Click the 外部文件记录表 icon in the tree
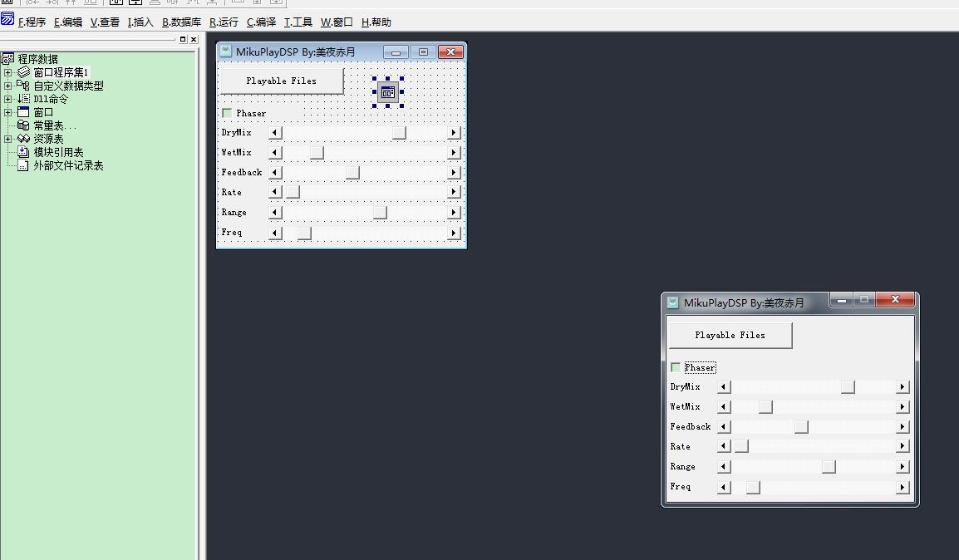This screenshot has height=560, width=959. (x=23, y=165)
